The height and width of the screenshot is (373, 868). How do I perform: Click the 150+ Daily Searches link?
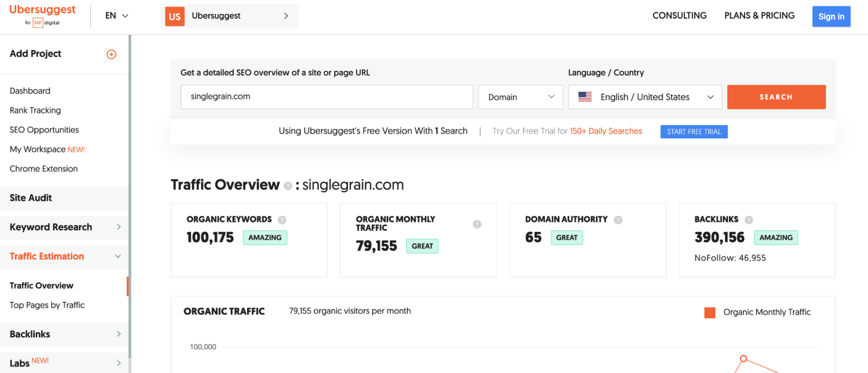(x=606, y=131)
